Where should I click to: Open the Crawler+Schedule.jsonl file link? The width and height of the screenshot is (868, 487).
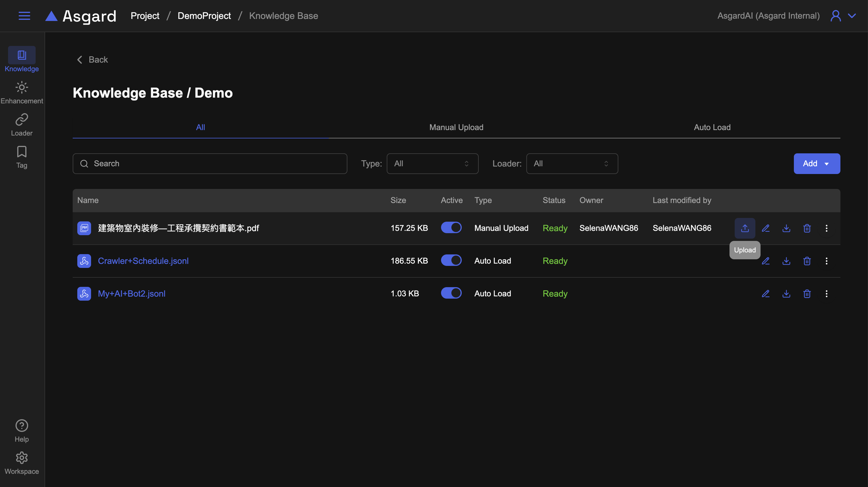click(x=143, y=261)
